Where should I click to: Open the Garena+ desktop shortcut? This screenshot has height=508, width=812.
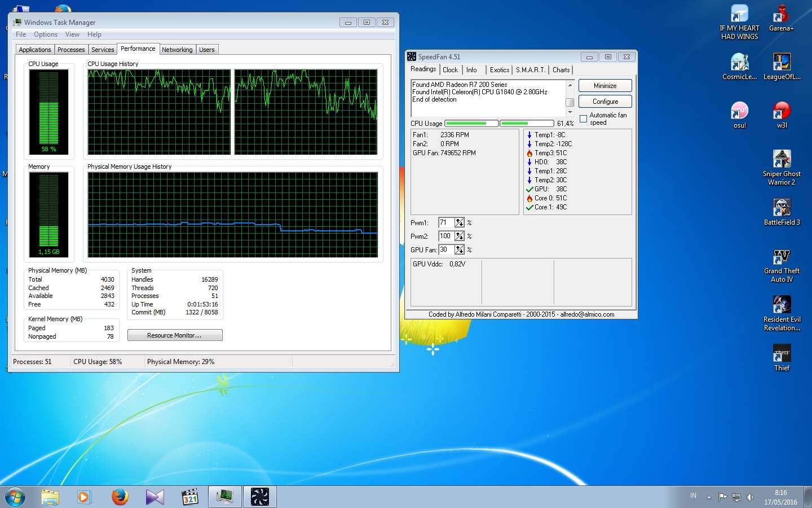click(x=782, y=18)
